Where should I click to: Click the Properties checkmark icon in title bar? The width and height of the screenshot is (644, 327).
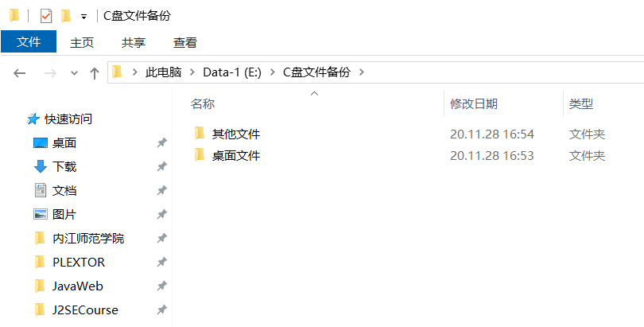point(46,17)
